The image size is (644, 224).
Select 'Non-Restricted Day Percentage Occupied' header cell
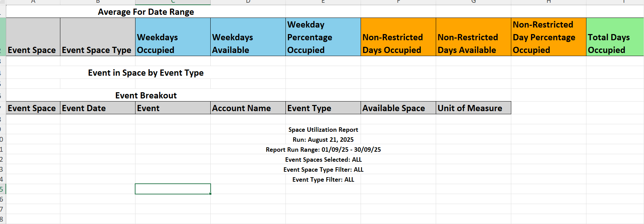pyautogui.click(x=549, y=37)
